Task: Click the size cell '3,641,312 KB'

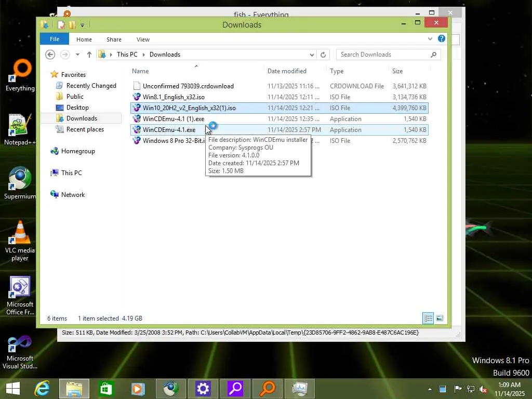Action: [409, 86]
